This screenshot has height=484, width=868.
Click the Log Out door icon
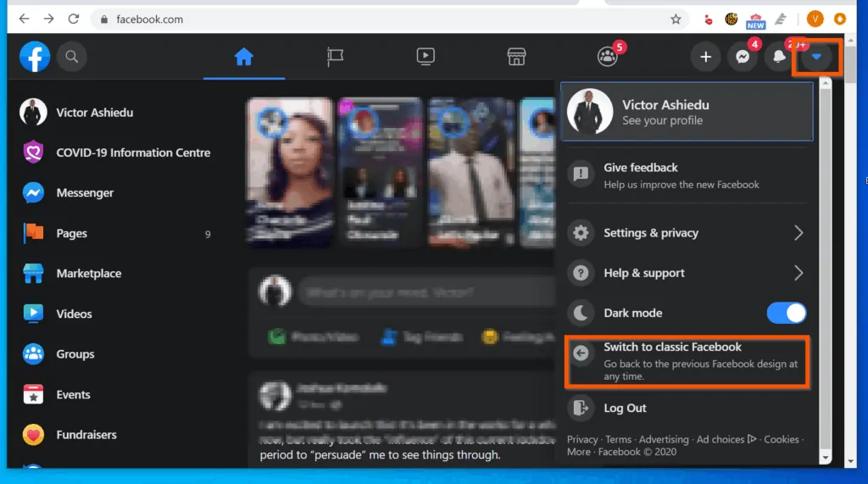pos(581,408)
